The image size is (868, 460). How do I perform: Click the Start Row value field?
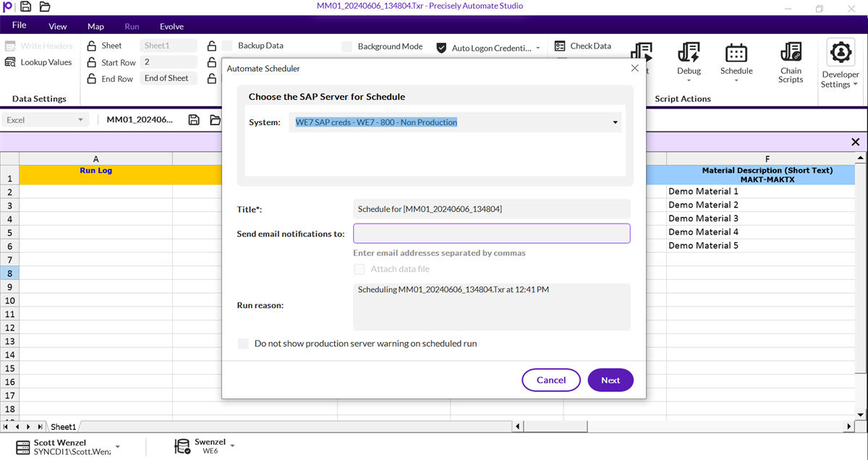169,62
